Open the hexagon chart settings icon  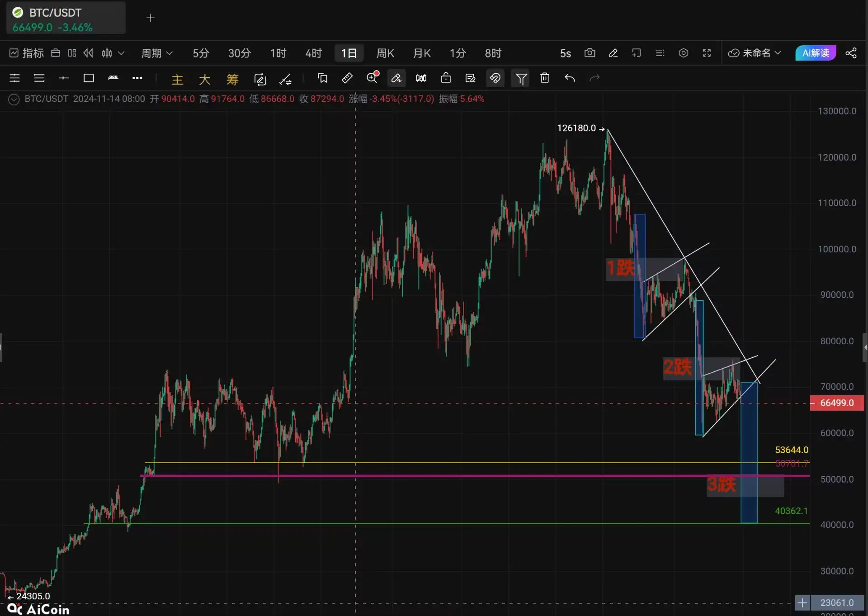pos(684,53)
